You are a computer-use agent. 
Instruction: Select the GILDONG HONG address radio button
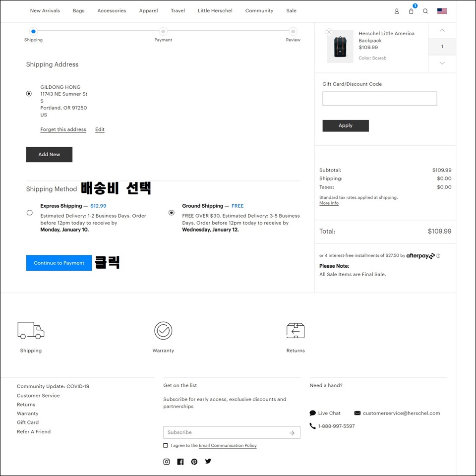tap(29, 94)
